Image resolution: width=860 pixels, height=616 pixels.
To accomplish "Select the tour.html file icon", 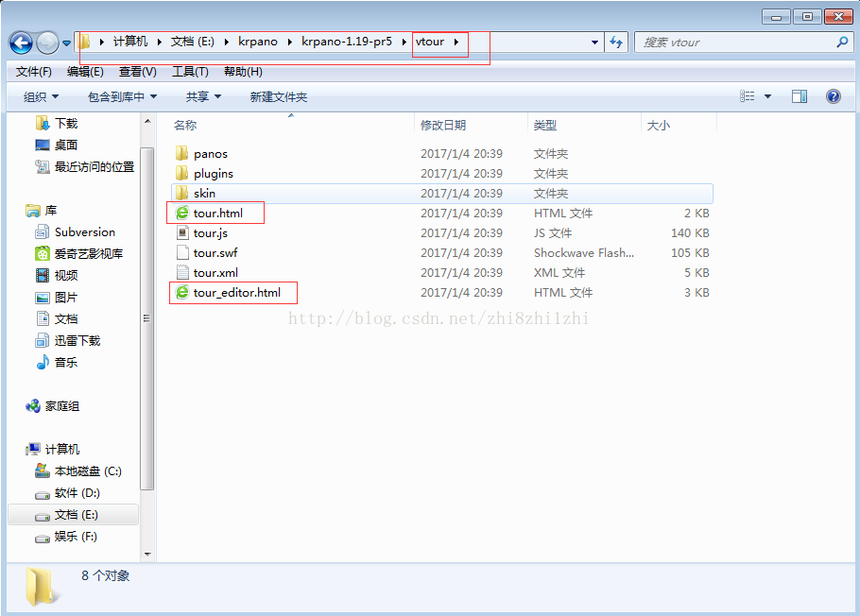I will coord(182,213).
